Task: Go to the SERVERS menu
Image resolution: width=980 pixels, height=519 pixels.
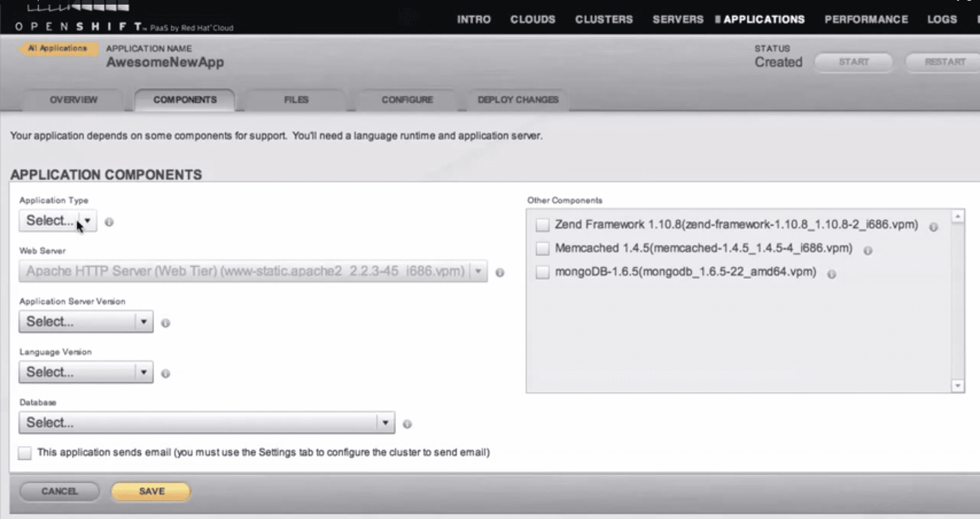Action: coord(678,19)
